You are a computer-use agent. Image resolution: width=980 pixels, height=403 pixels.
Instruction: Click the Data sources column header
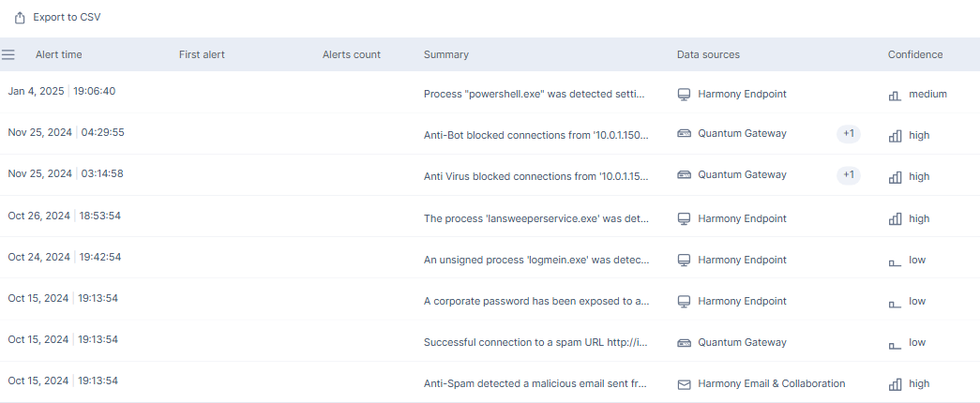click(708, 55)
